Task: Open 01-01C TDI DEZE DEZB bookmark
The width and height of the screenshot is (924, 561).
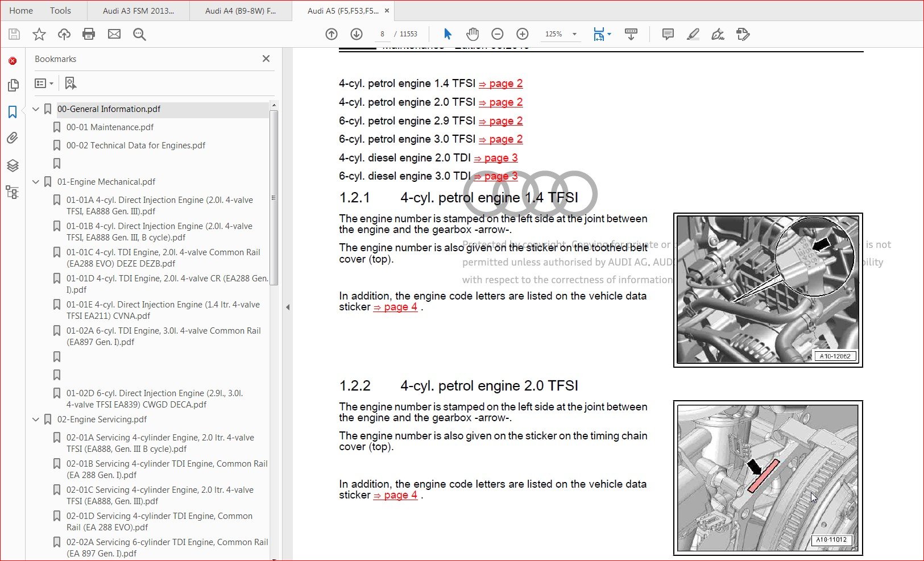Action: coord(163,258)
